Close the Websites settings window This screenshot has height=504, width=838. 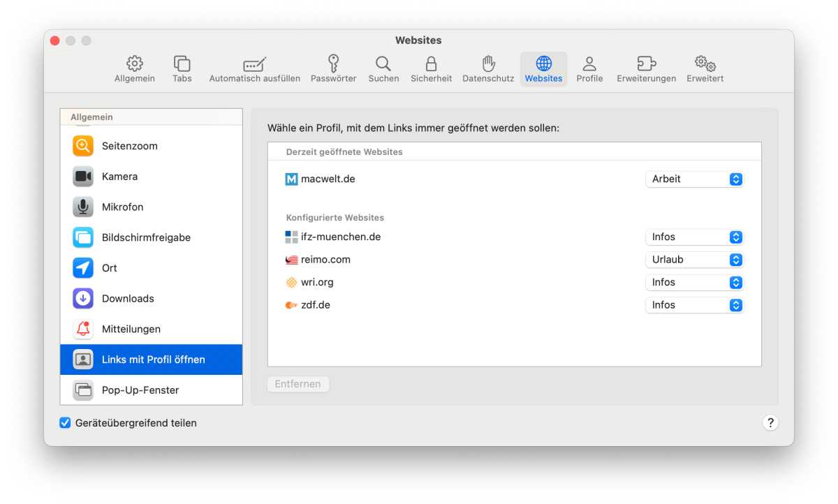[55, 40]
